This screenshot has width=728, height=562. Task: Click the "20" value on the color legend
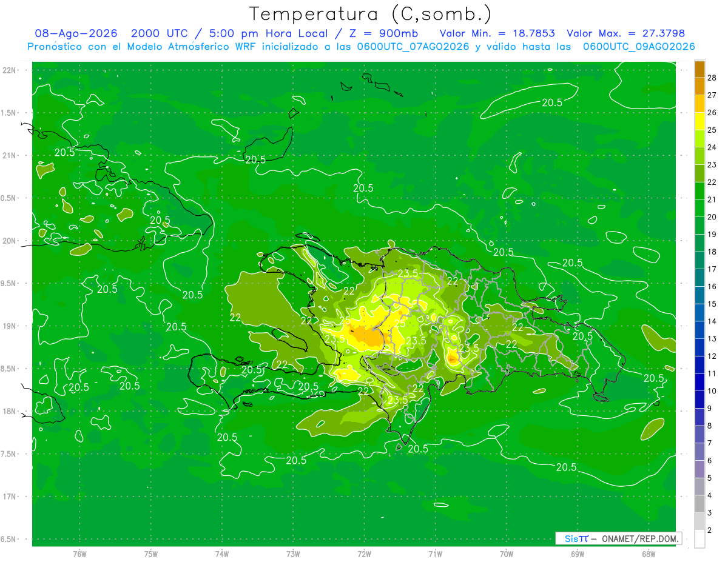[x=712, y=216]
